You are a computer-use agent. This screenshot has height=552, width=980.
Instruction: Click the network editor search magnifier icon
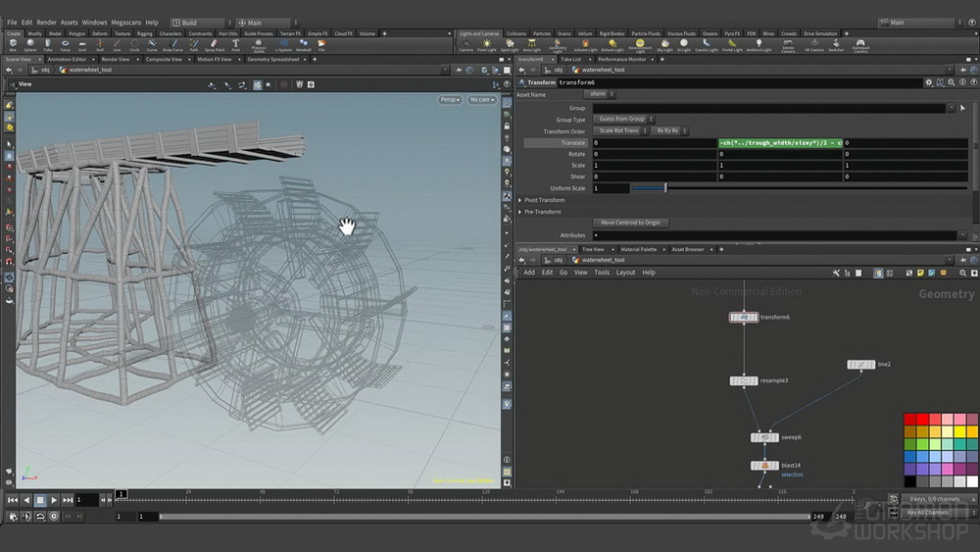coord(962,273)
